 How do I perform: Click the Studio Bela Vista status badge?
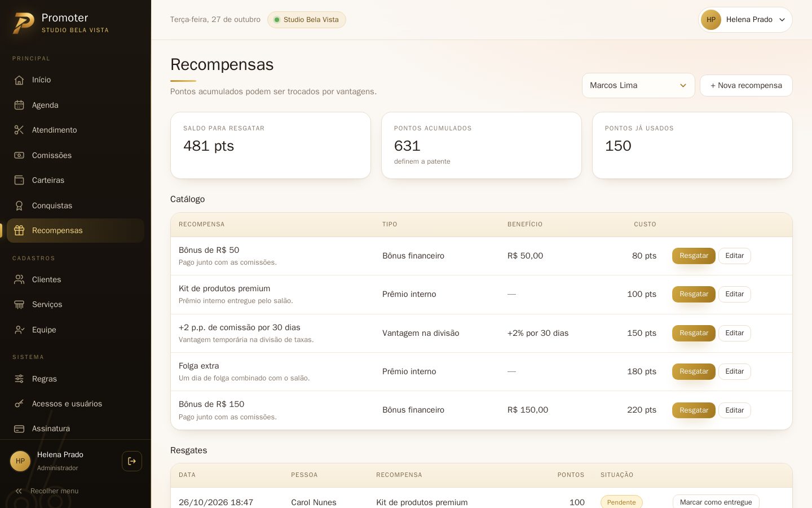[306, 20]
